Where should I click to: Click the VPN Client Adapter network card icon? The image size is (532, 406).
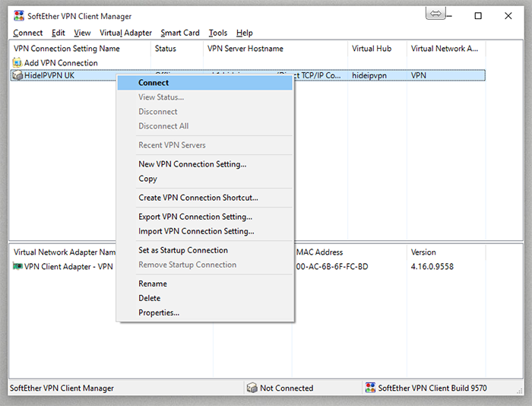17,266
